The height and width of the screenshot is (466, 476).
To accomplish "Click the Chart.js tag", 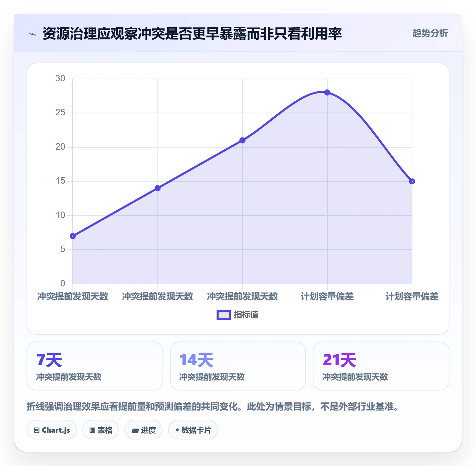I will (x=52, y=430).
